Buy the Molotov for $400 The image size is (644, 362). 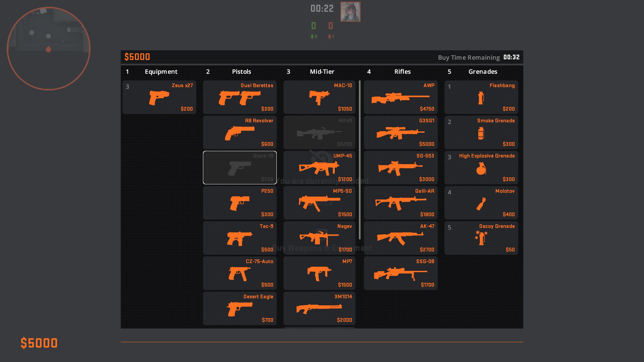pos(481,203)
